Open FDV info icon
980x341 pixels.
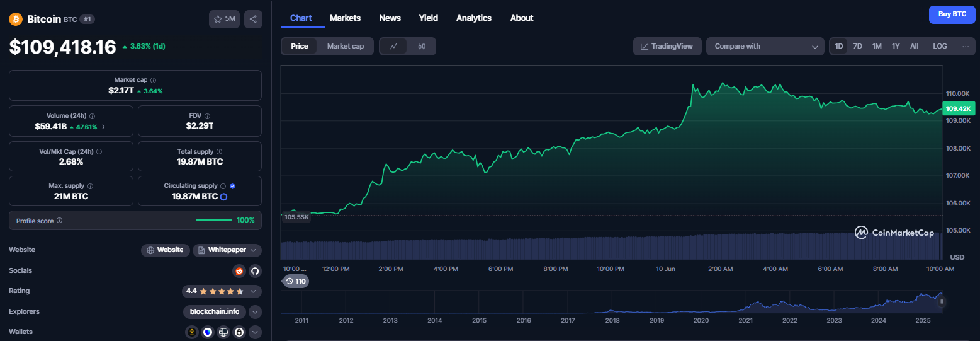click(x=208, y=117)
